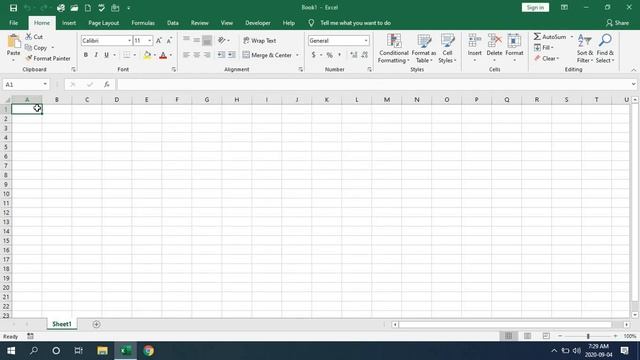
Task: Click the Orientation text angle icon
Action: [x=222, y=40]
